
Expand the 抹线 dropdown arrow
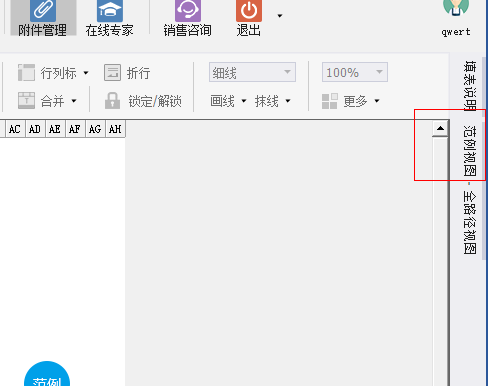pyautogui.click(x=288, y=101)
